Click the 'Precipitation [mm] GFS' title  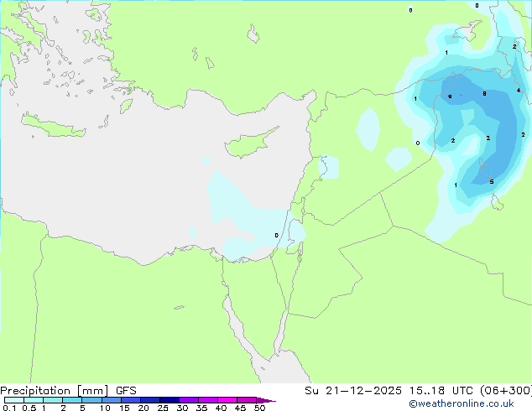click(68, 391)
